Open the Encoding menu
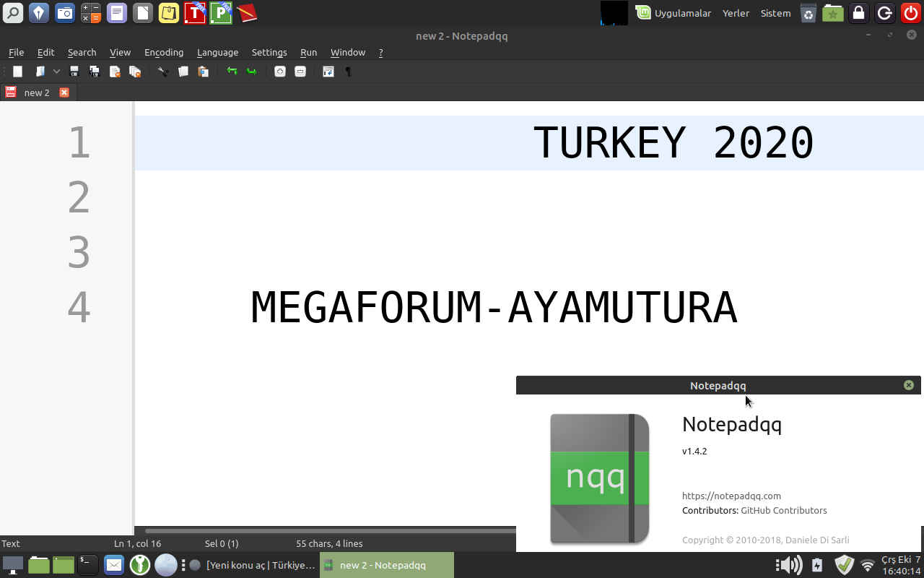 (x=164, y=52)
